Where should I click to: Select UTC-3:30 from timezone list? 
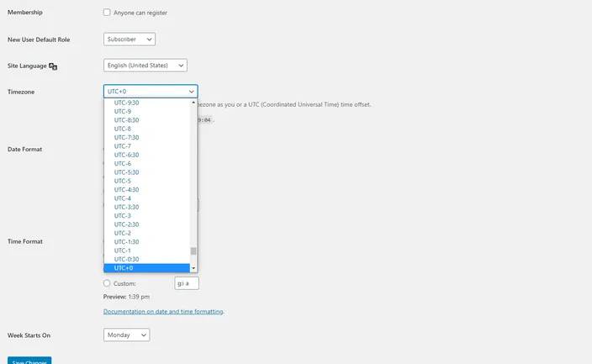(x=147, y=207)
